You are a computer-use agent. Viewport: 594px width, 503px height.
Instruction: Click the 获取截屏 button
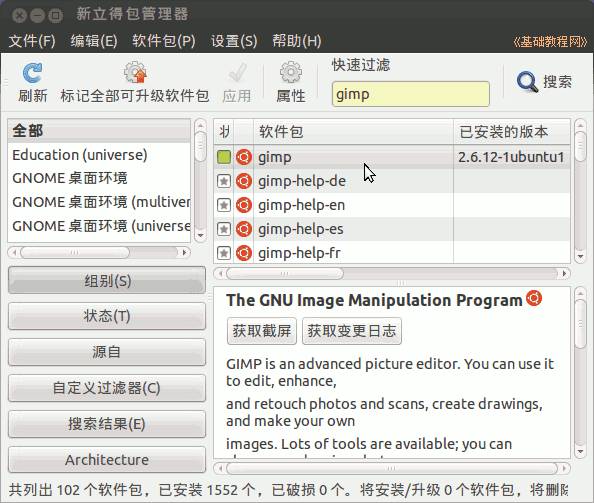pos(262,331)
